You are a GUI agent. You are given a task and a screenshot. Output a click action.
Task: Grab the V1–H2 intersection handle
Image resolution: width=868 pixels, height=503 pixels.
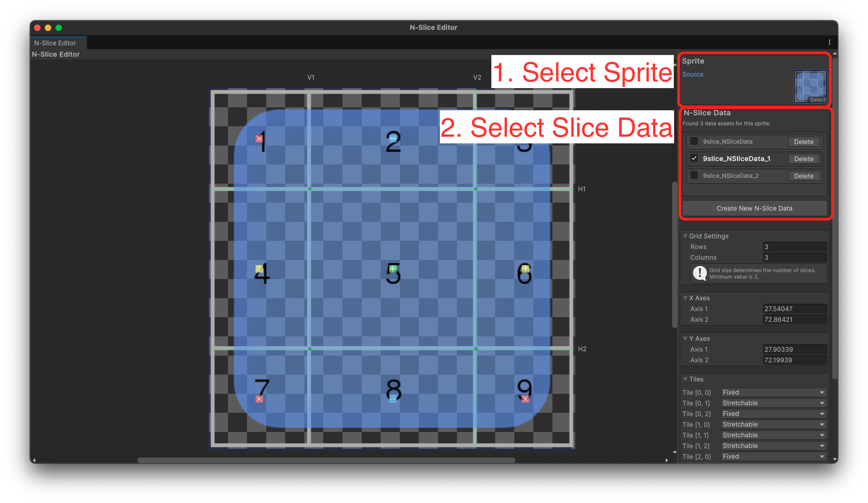pos(310,349)
